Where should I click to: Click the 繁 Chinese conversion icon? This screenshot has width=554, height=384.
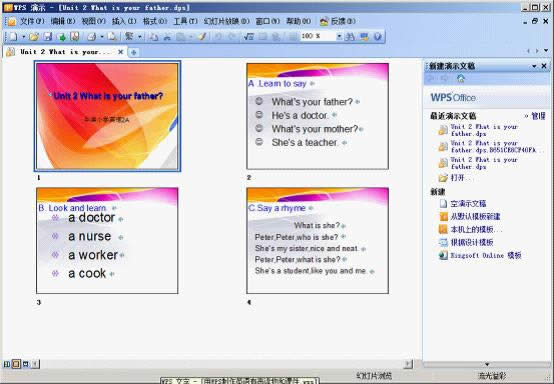point(129,36)
